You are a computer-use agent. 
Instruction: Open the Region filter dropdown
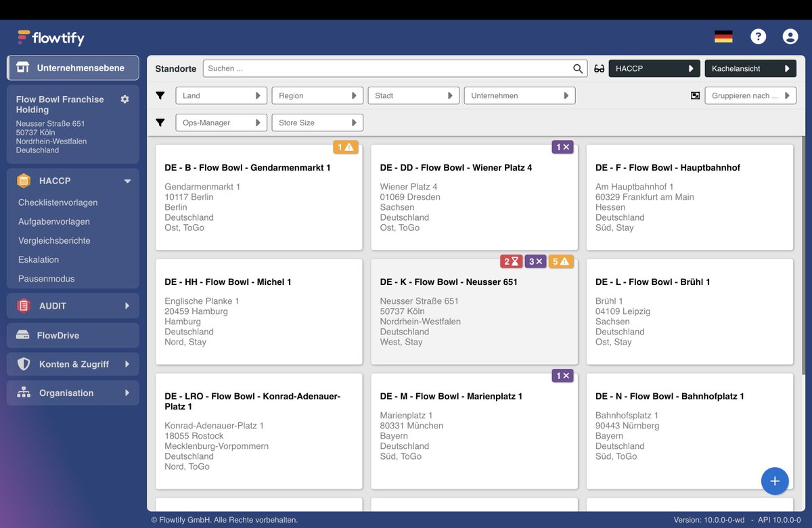click(x=317, y=95)
